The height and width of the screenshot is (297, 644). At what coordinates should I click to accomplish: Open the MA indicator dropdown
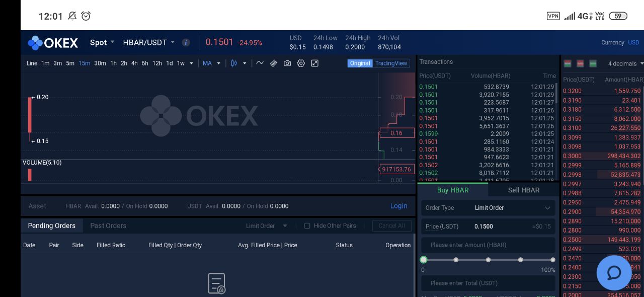[x=212, y=63]
